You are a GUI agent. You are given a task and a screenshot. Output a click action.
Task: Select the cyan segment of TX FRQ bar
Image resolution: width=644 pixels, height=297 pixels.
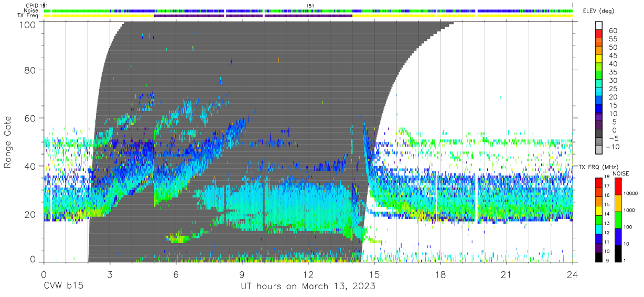pos(599,229)
